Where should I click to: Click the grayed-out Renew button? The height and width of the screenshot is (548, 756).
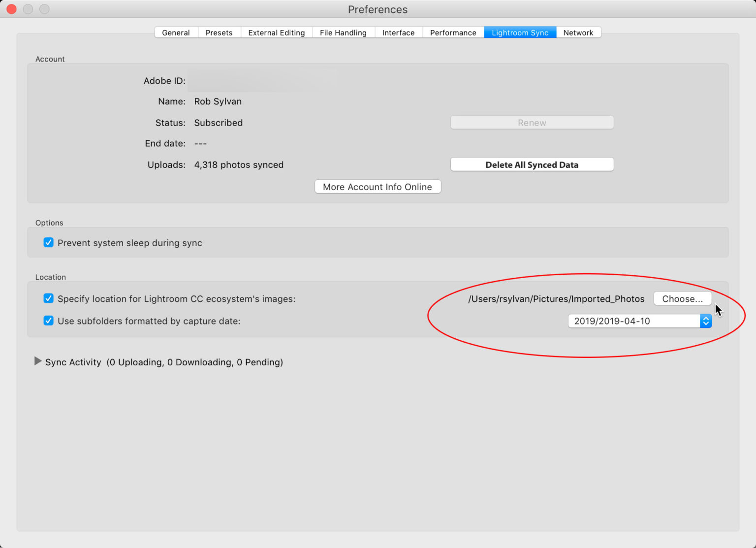coord(532,122)
